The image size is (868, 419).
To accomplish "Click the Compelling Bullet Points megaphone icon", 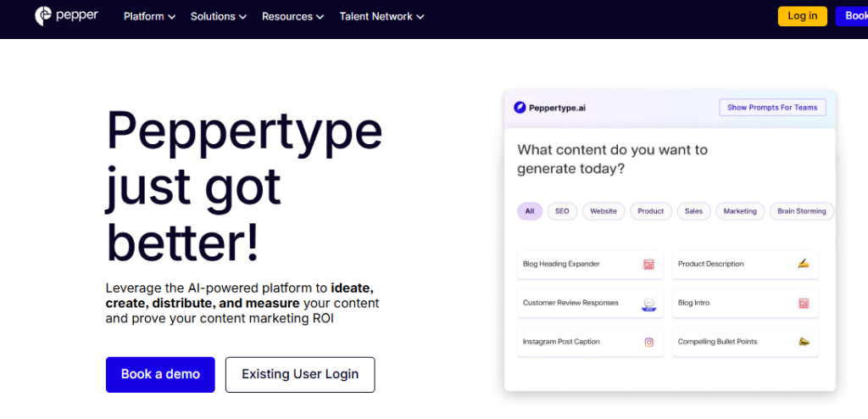I will pos(804,342).
